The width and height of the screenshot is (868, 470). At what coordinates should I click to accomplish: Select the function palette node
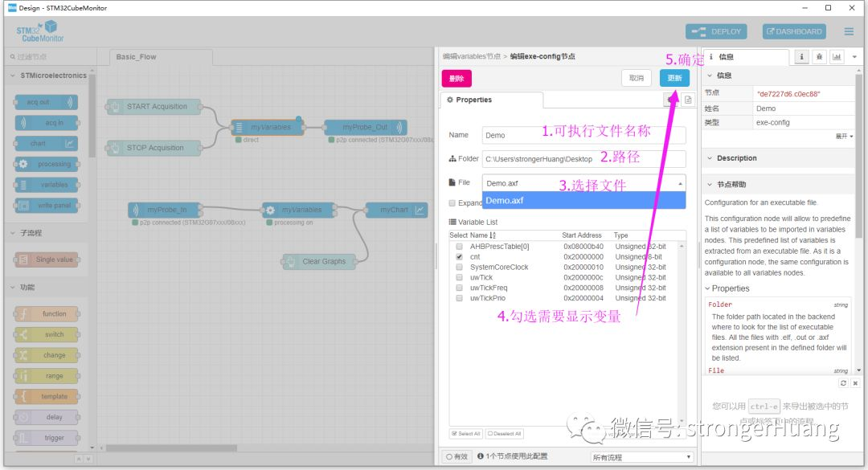pos(46,314)
